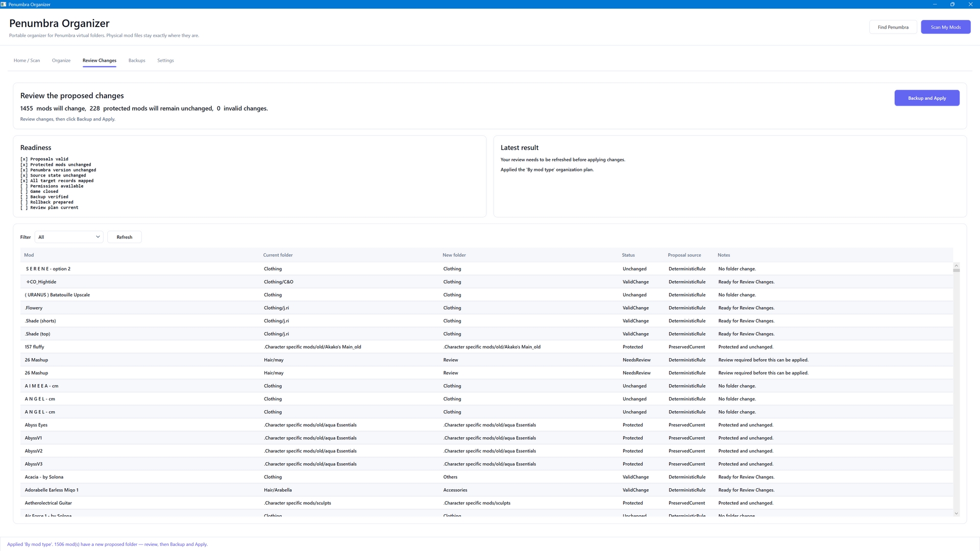Open the Settings tab
The height and width of the screenshot is (551, 980).
tap(165, 60)
